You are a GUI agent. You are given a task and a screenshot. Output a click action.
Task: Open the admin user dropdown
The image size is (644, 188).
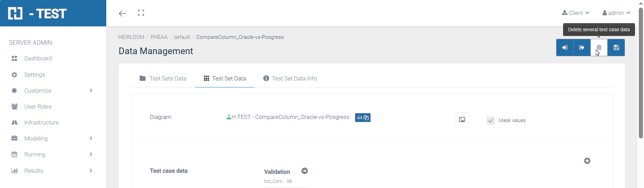[616, 13]
